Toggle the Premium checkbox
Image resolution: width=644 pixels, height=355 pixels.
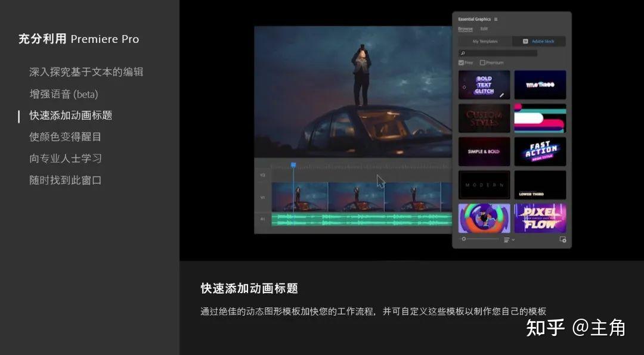[x=482, y=63]
